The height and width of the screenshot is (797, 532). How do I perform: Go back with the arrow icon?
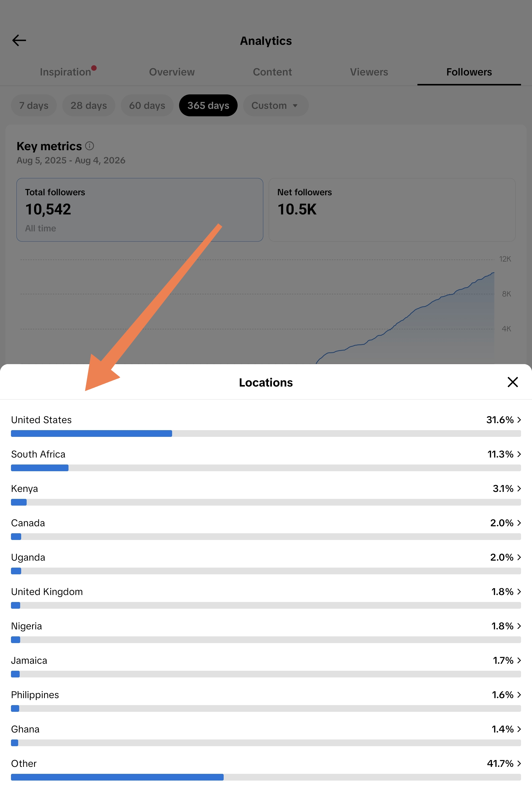(x=19, y=40)
